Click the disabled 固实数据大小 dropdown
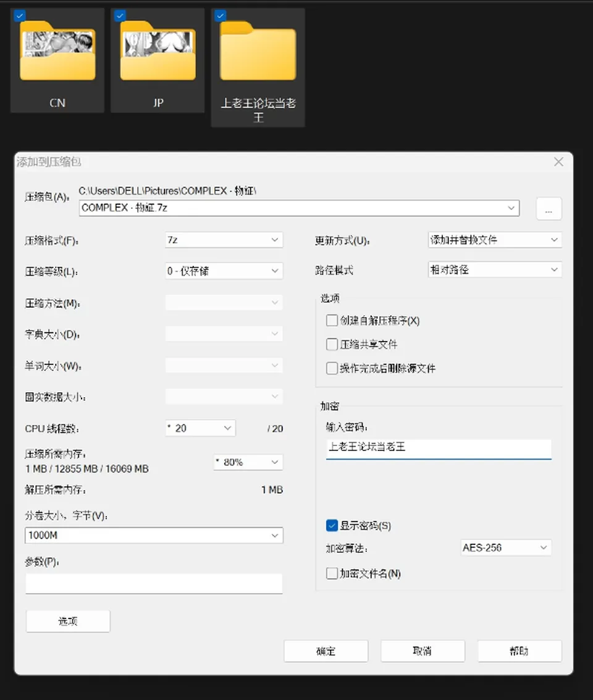 224,397
